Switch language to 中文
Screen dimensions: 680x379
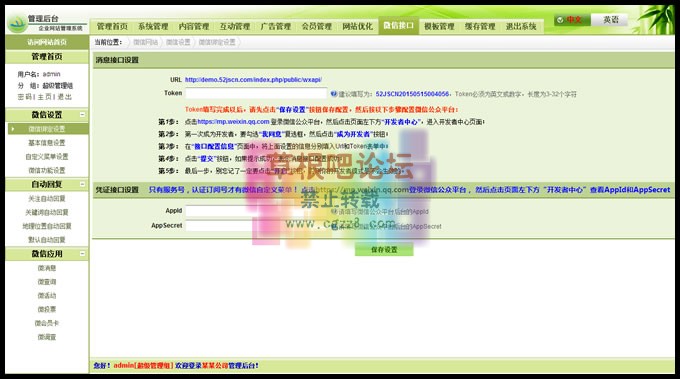tap(572, 20)
